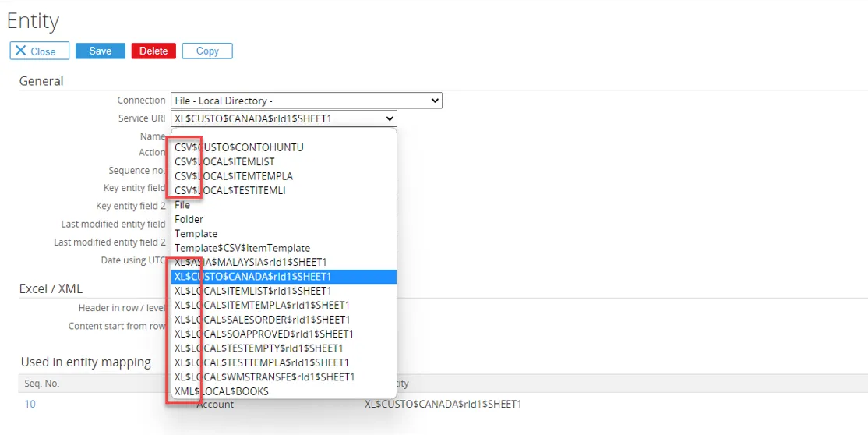Save the entity record
The image size is (868, 435).
pos(100,51)
